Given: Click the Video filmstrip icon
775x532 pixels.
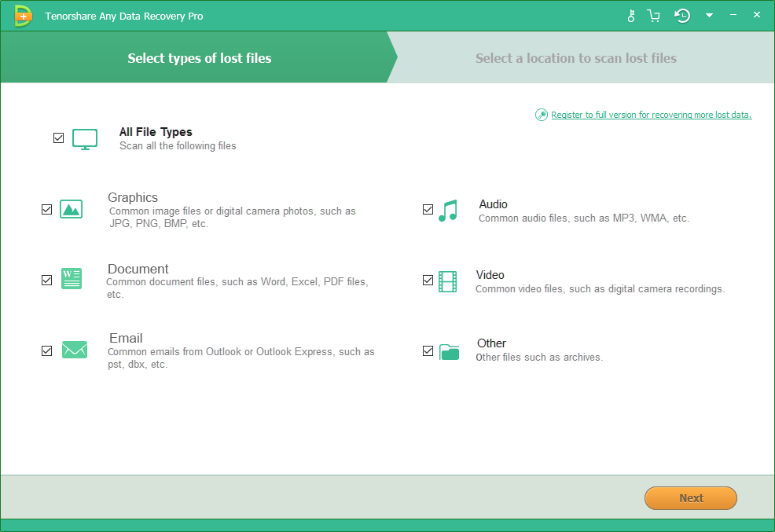Looking at the screenshot, I should (449, 281).
